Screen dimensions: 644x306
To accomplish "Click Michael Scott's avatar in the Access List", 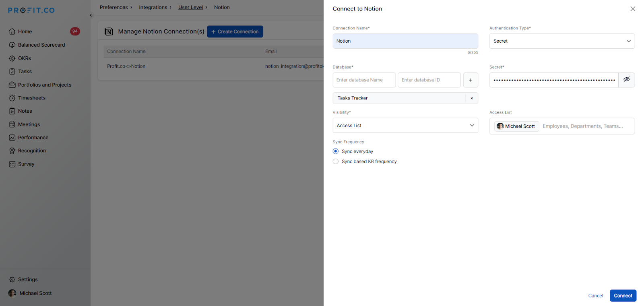I will [500, 126].
